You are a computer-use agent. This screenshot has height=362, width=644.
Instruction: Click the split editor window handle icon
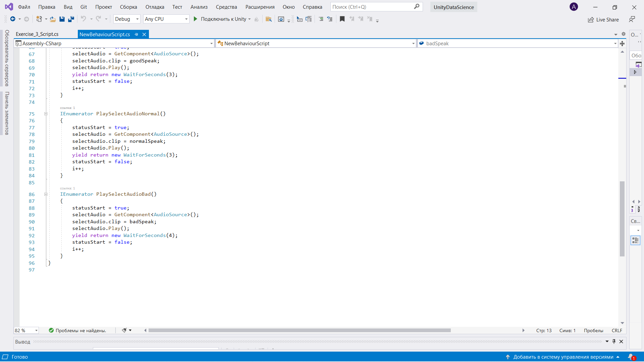622,43
